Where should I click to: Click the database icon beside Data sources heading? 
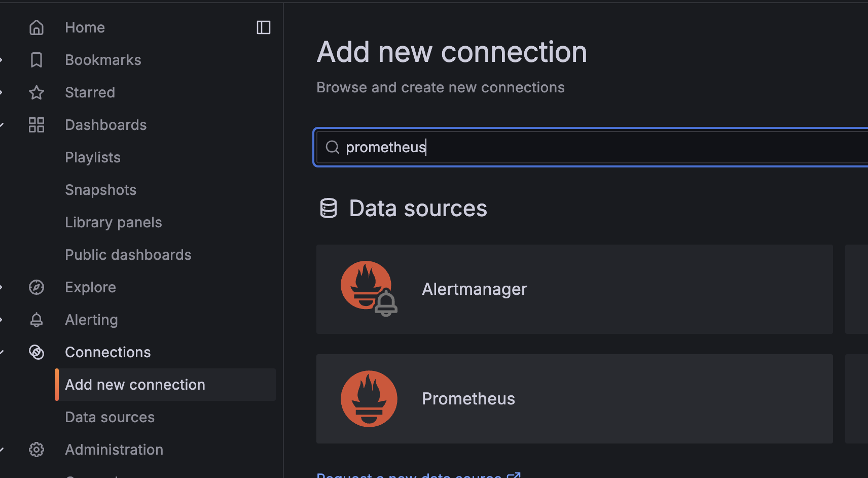point(329,208)
